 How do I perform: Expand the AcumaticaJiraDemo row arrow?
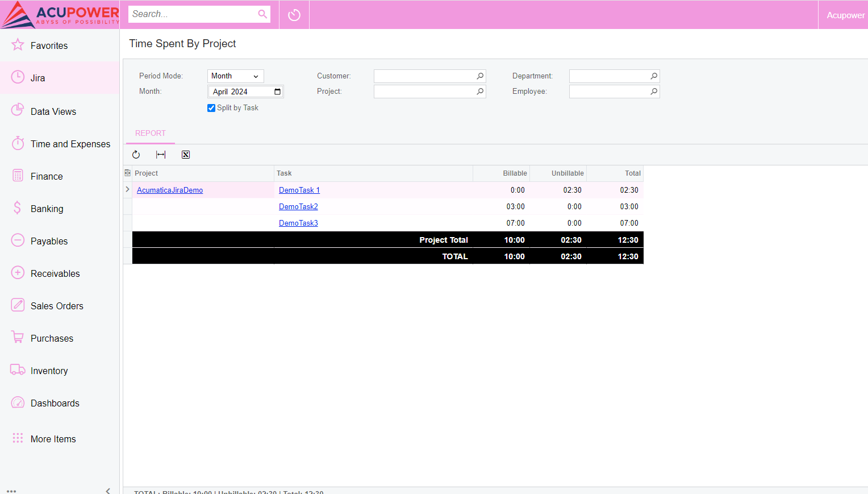127,190
